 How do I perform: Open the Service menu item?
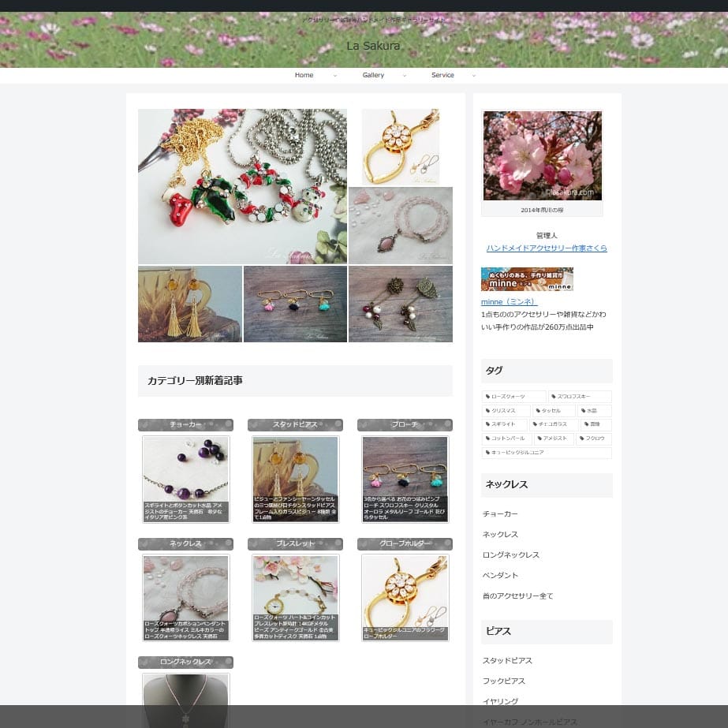442,75
